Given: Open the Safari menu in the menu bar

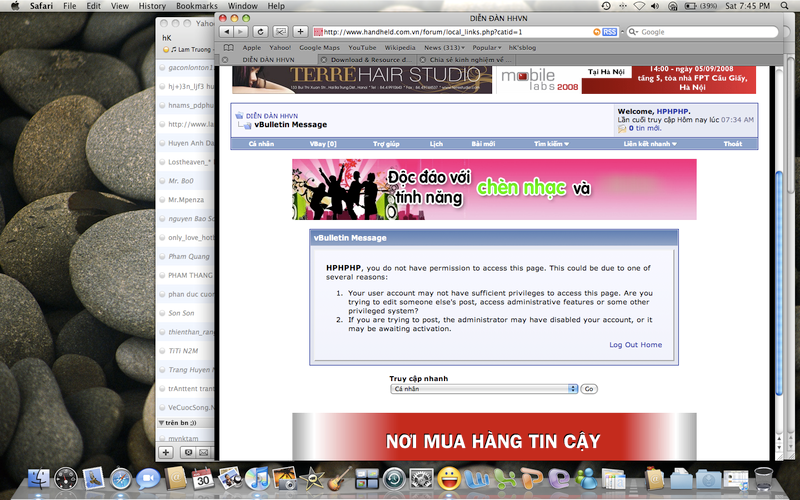Looking at the screenshot, I should coord(41,6).
